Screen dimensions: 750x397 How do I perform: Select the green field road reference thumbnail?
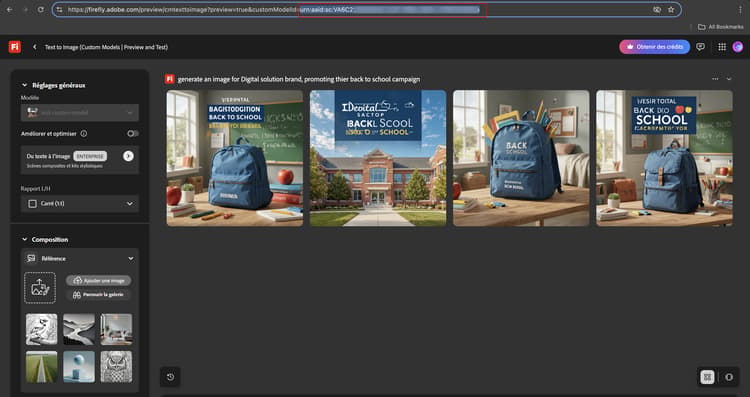click(41, 367)
